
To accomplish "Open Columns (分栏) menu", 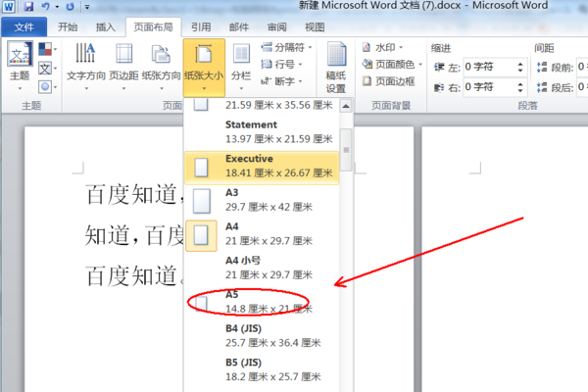I will coord(241,67).
